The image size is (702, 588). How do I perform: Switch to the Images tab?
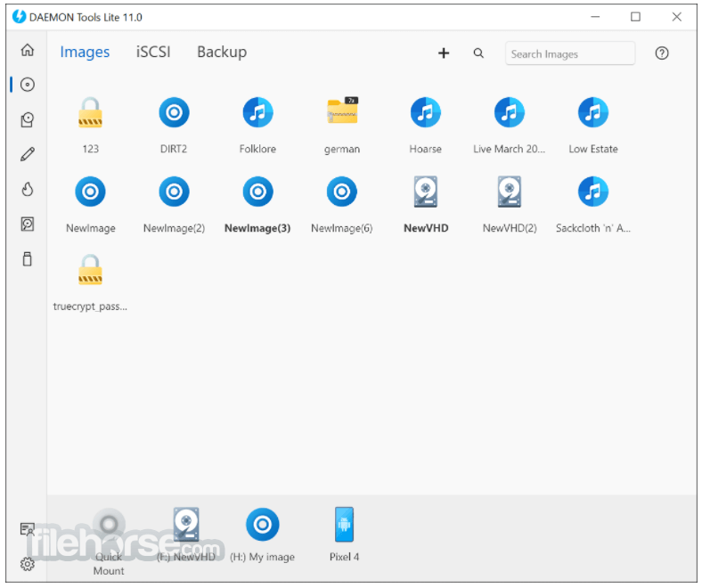(x=85, y=52)
